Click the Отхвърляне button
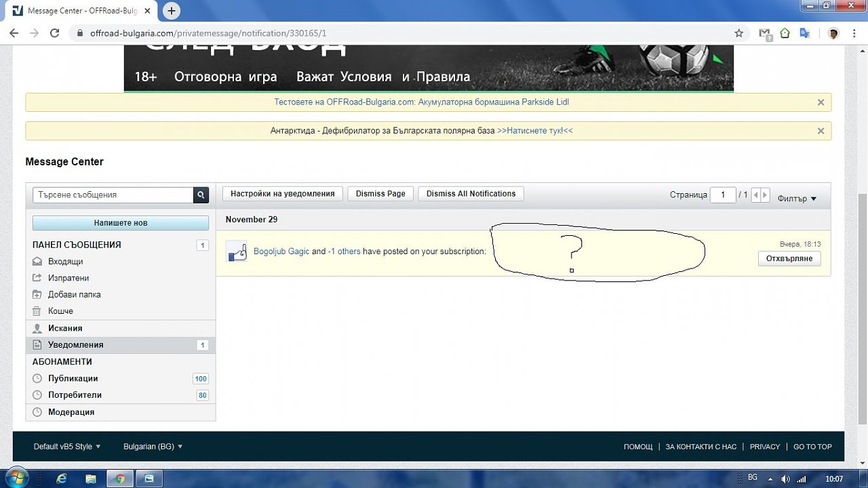 789,259
